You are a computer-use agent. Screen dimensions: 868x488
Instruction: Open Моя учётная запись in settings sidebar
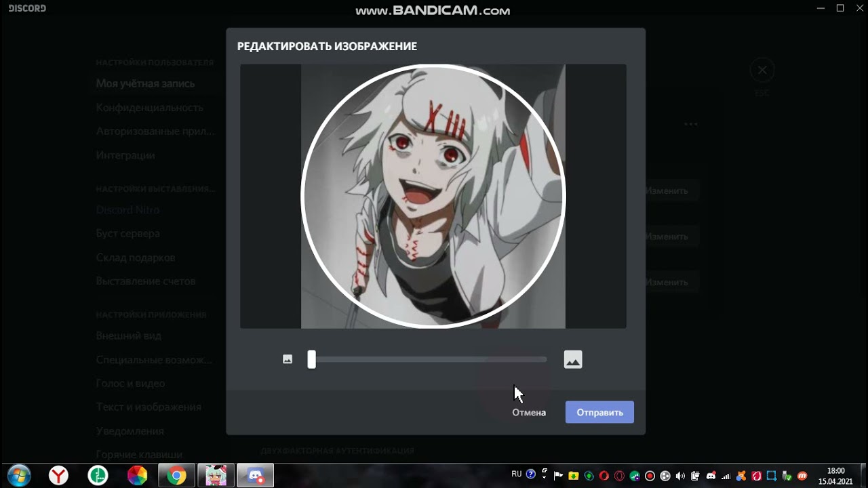click(145, 83)
